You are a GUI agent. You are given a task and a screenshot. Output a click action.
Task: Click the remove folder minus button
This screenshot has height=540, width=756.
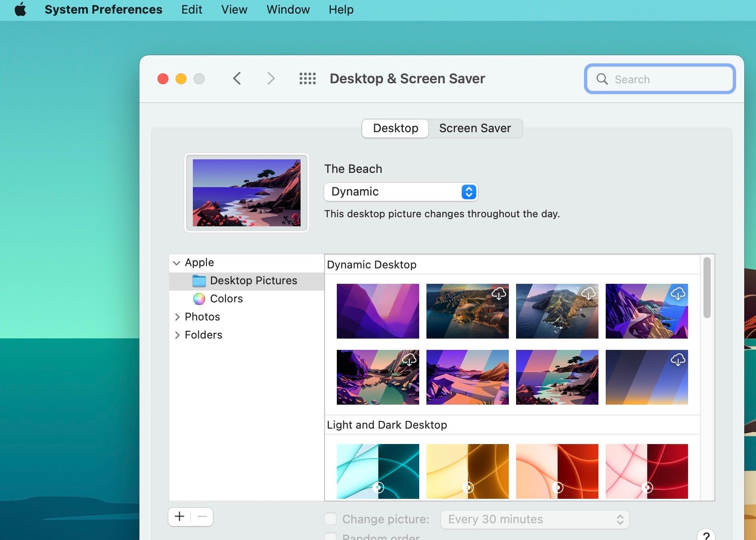pyautogui.click(x=201, y=516)
